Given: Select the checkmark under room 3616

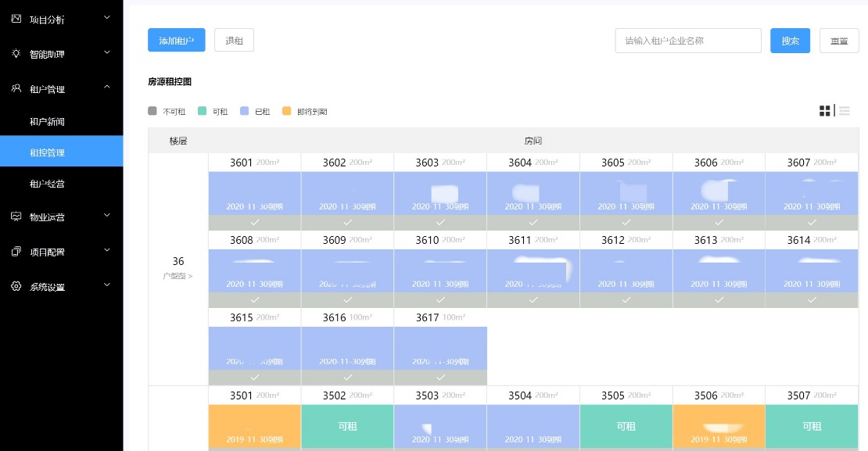Looking at the screenshot, I should pyautogui.click(x=348, y=377).
